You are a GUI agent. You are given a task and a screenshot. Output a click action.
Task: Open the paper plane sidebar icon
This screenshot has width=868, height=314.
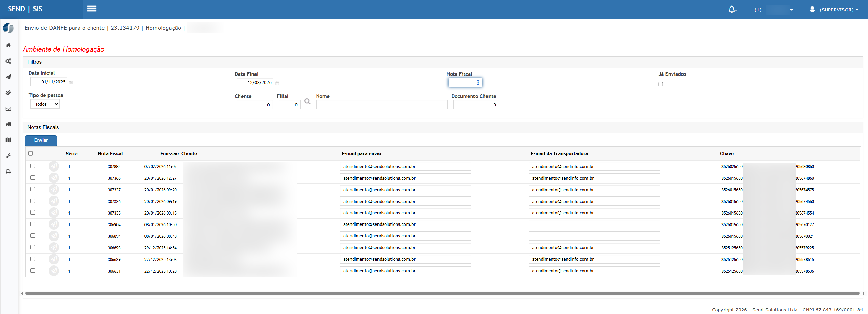point(8,77)
